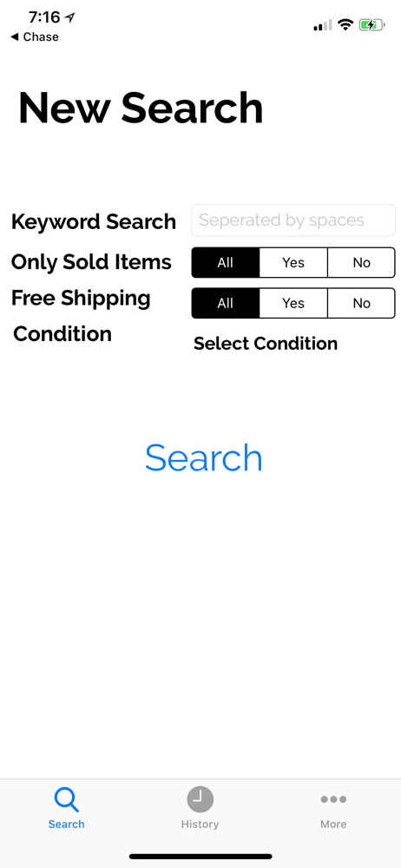The width and height of the screenshot is (401, 868).
Task: Set Only Sold Items to Yes
Action: tap(293, 262)
